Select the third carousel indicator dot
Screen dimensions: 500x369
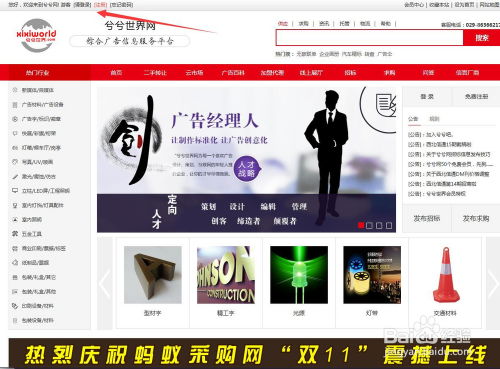click(379, 226)
